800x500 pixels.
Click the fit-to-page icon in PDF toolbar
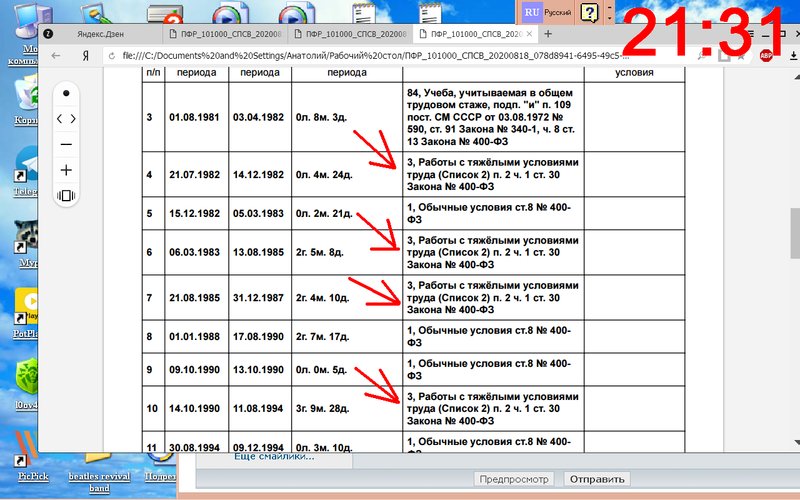pos(66,196)
